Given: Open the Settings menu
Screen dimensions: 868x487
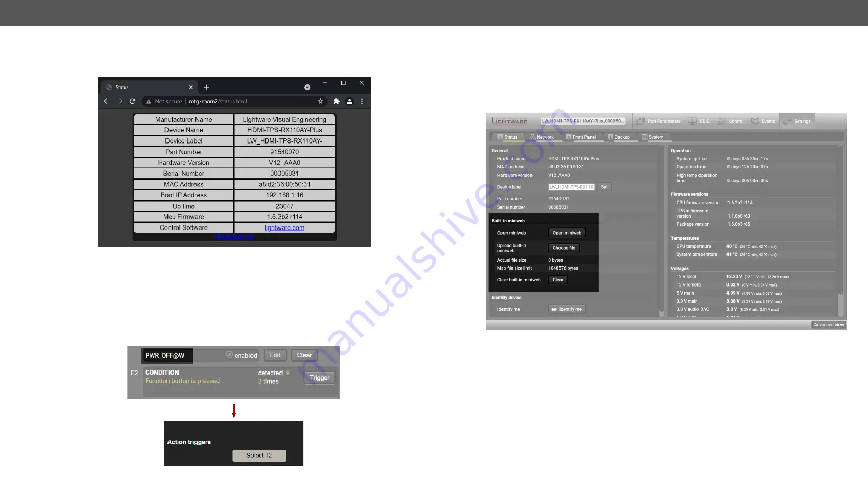Looking at the screenshot, I should (x=797, y=121).
